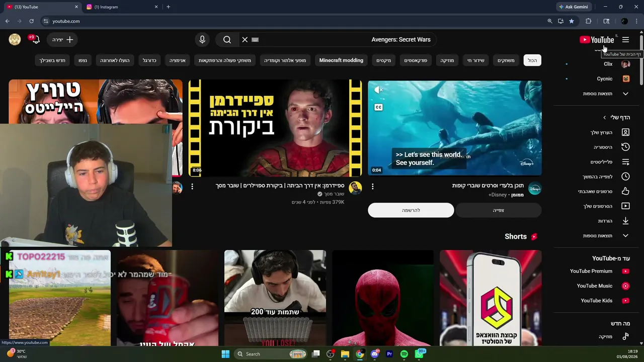Select the חדש בשבילך filter chip
This screenshot has height=362, width=644.
pos(53,60)
